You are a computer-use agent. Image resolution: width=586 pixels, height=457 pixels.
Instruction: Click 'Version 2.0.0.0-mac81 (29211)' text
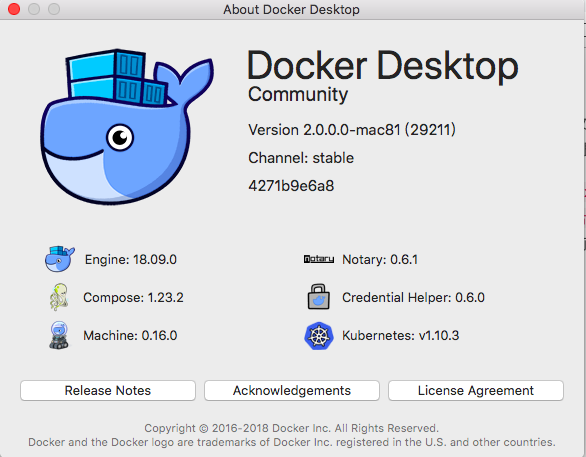pos(352,130)
